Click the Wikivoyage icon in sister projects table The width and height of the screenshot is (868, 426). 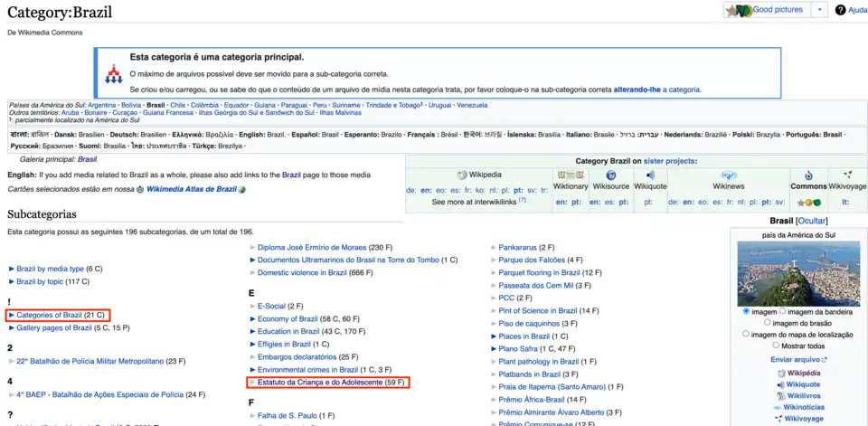[x=846, y=175]
